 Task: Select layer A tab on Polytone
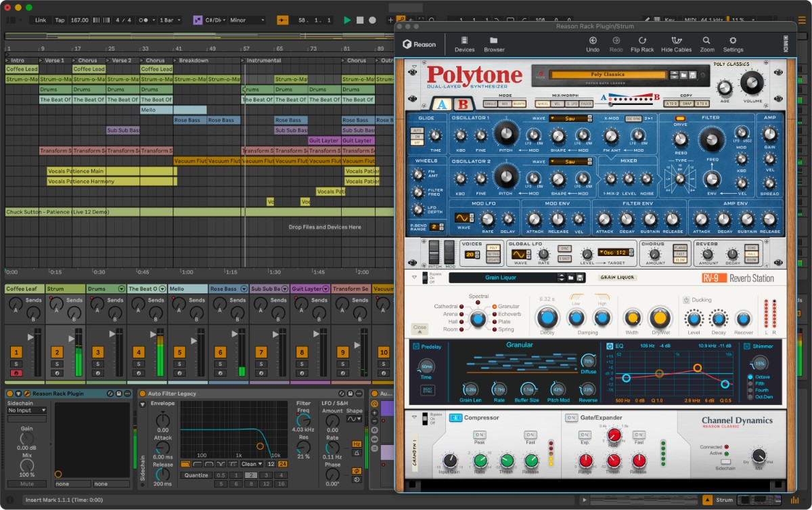442,104
